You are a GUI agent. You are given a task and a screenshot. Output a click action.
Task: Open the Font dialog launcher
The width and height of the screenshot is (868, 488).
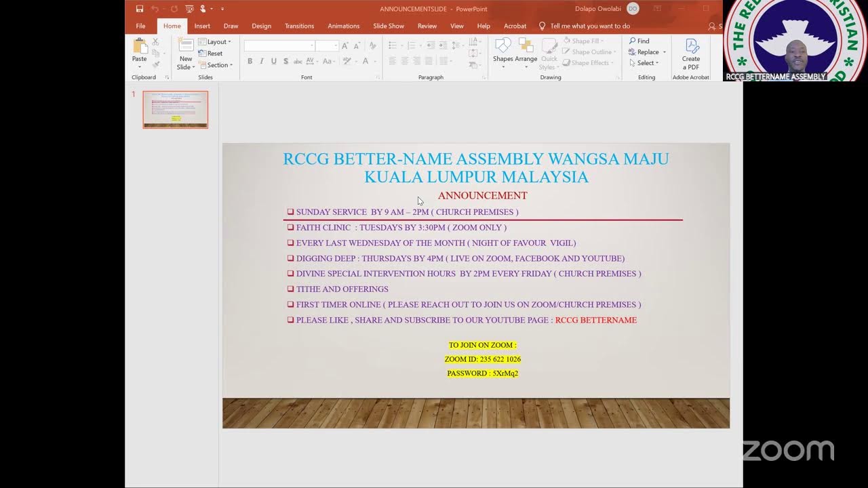(378, 77)
